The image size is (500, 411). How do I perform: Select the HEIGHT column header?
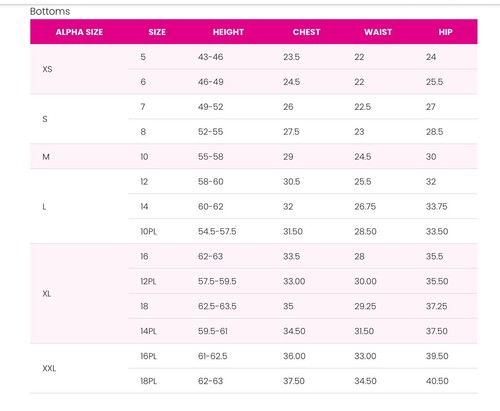pos(228,32)
